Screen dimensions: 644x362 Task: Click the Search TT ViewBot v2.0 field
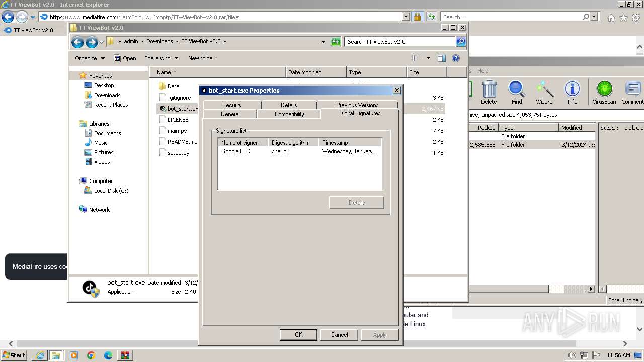[400, 42]
